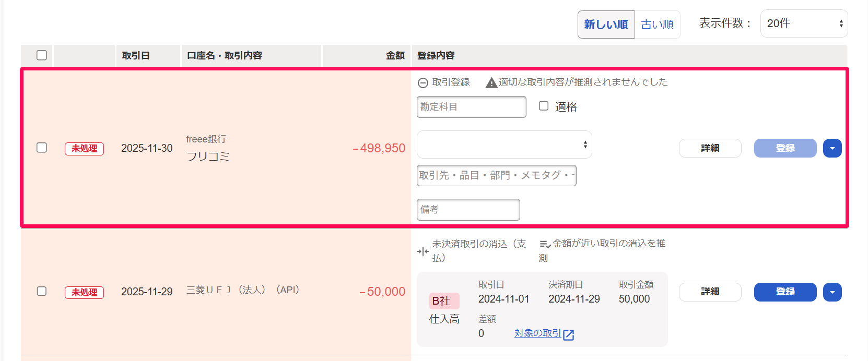Check the 三菱UFJ row checkbox
The width and height of the screenshot is (868, 361).
[42, 291]
